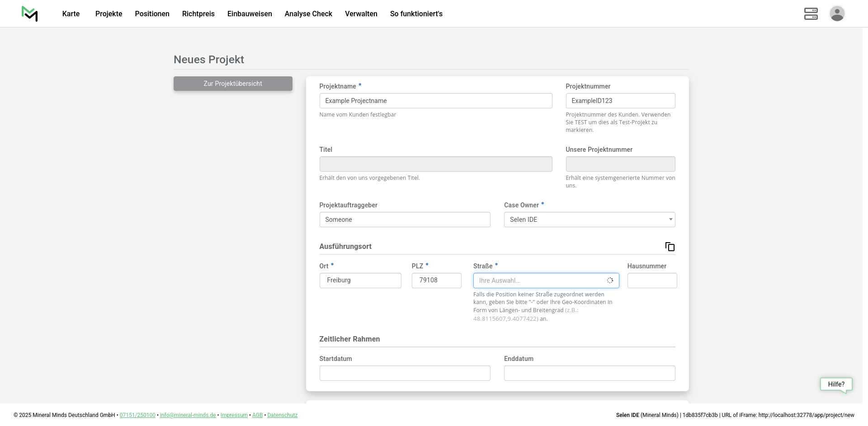
Task: Open the server stack icon in header
Action: tap(811, 14)
